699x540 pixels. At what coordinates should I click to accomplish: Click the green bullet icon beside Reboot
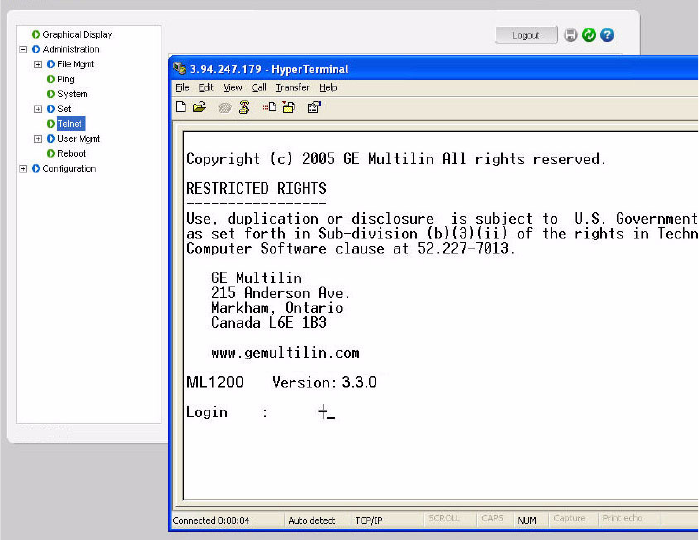51,153
